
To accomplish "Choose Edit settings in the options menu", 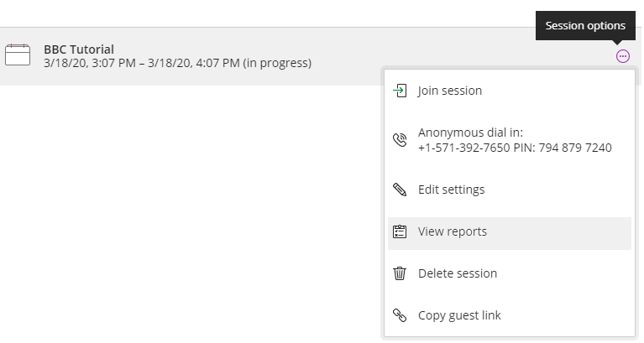I will (x=510, y=190).
